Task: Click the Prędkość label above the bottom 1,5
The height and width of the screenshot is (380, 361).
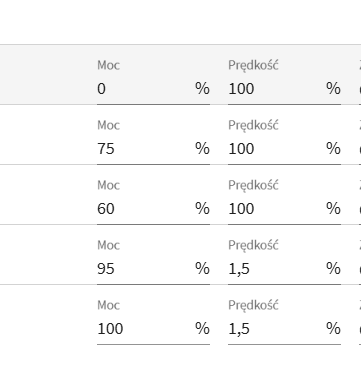Action: coord(253,305)
